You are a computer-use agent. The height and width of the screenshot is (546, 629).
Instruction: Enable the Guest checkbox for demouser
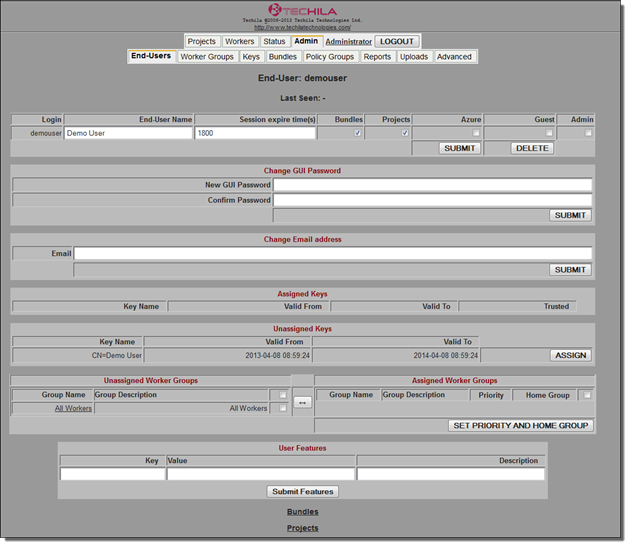(x=548, y=133)
